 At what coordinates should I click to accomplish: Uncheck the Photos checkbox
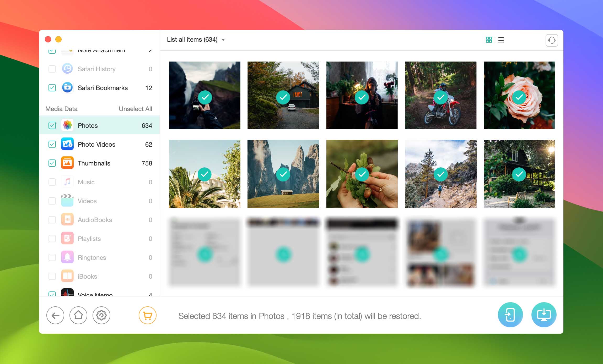52,125
